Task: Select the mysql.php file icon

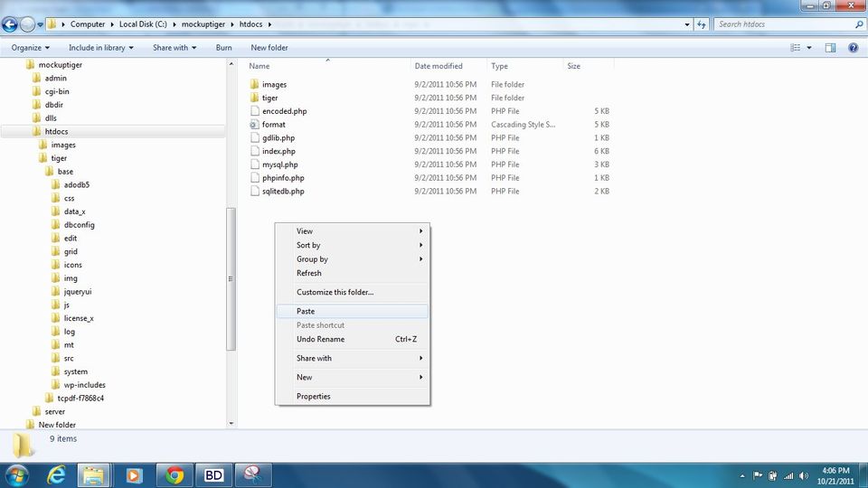Action: coord(255,164)
